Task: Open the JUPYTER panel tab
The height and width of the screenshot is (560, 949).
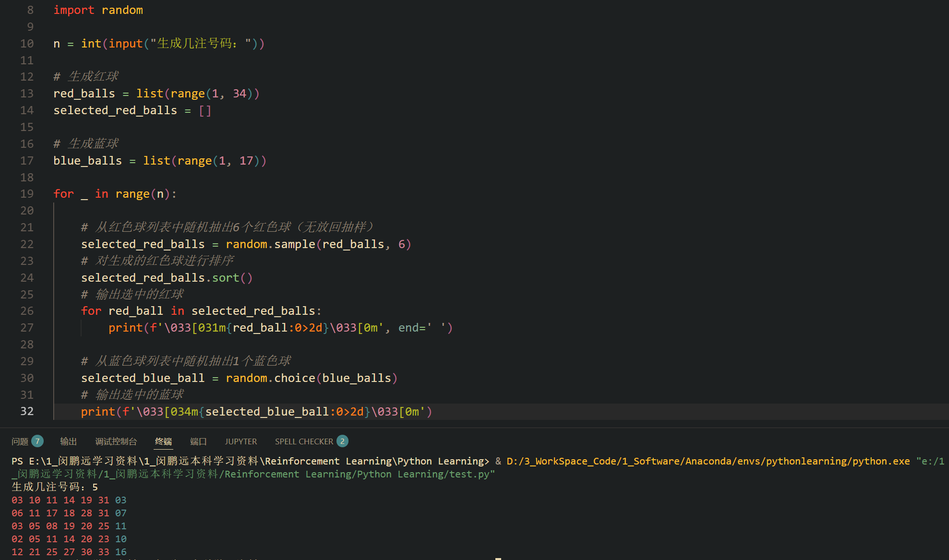Action: tap(240, 441)
